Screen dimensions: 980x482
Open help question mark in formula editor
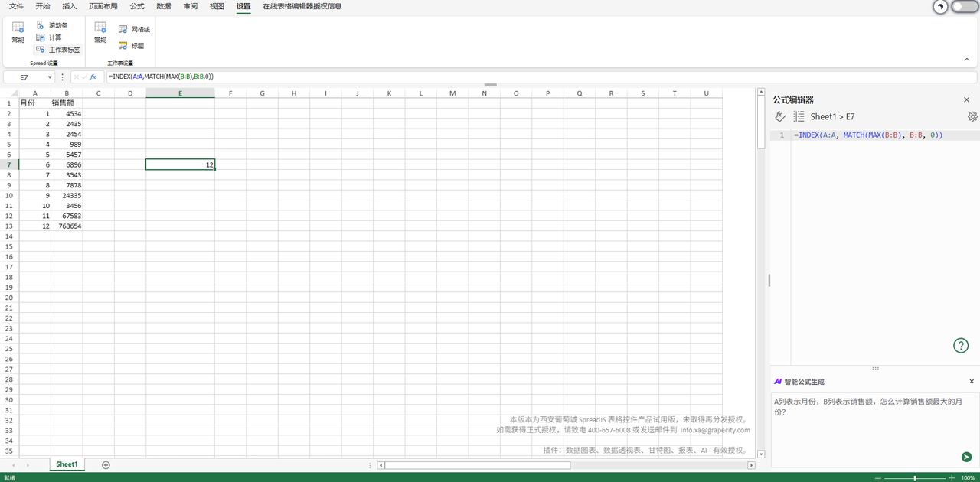[961, 345]
